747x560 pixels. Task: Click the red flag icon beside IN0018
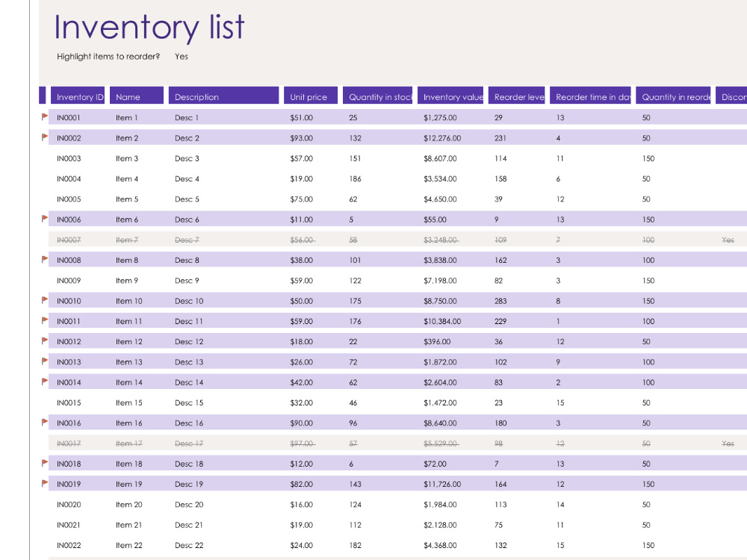[45, 463]
